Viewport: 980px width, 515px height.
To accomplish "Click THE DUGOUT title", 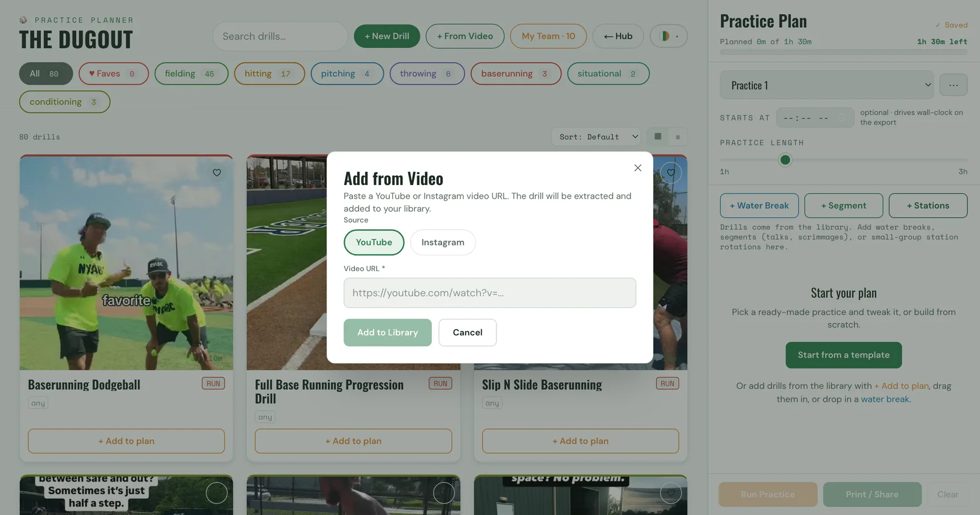I will click(x=76, y=40).
